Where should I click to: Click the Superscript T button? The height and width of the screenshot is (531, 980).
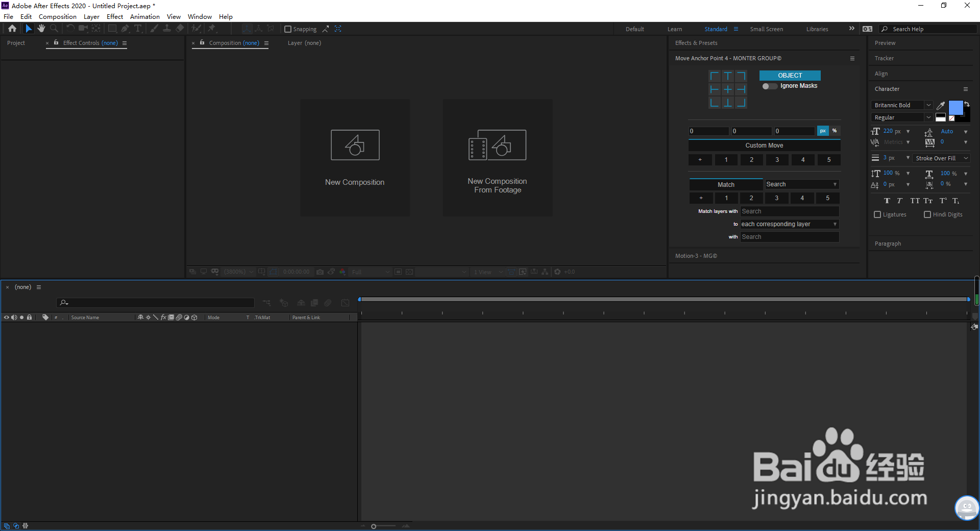[x=943, y=201]
